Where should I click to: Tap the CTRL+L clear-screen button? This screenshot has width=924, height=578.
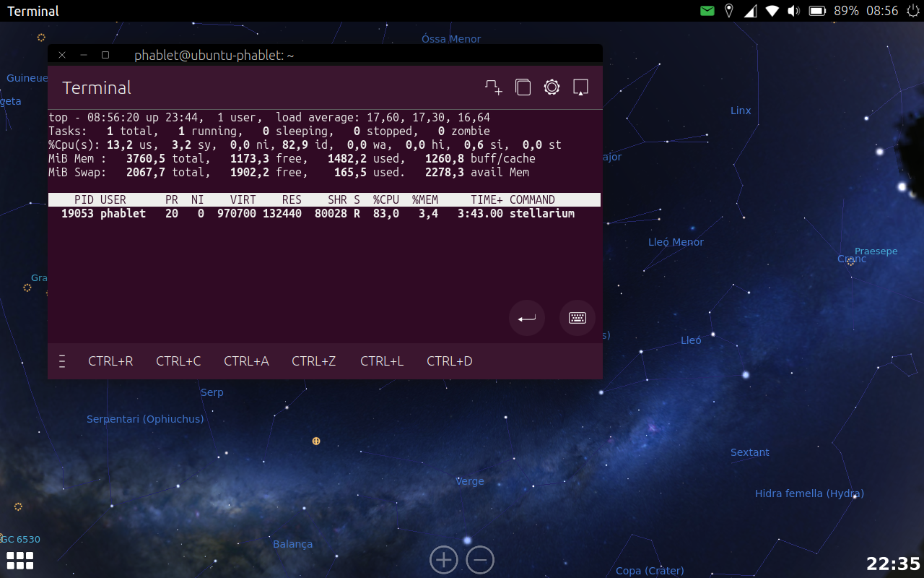click(x=382, y=361)
